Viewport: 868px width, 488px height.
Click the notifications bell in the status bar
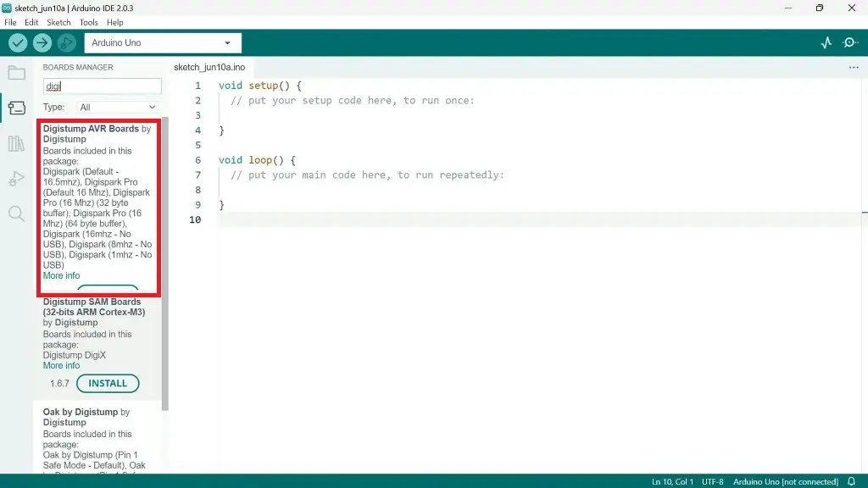(851, 481)
